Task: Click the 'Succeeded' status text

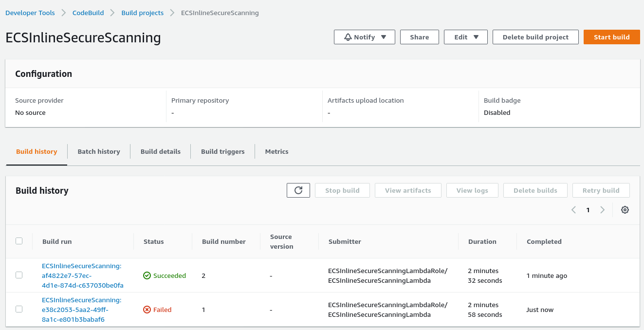Action: pyautogui.click(x=170, y=275)
